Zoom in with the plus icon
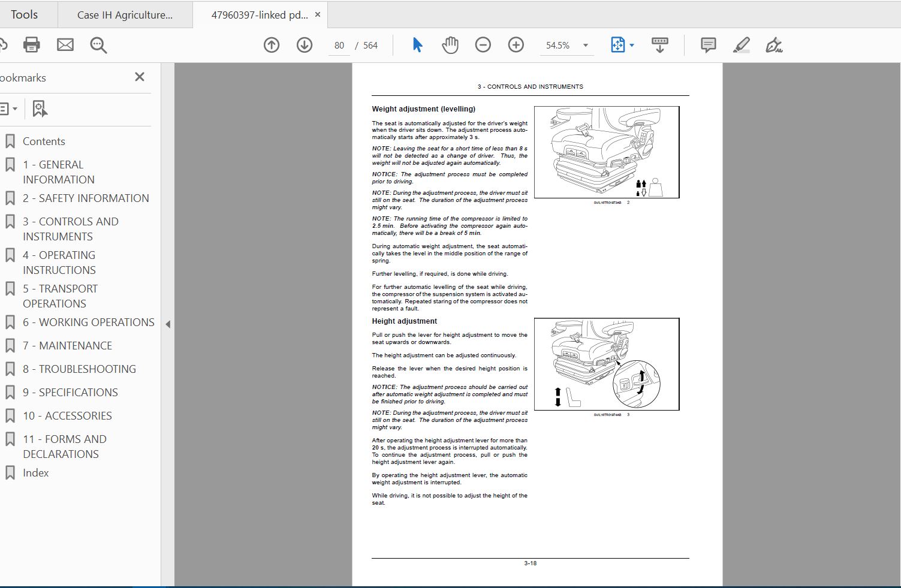 tap(516, 45)
